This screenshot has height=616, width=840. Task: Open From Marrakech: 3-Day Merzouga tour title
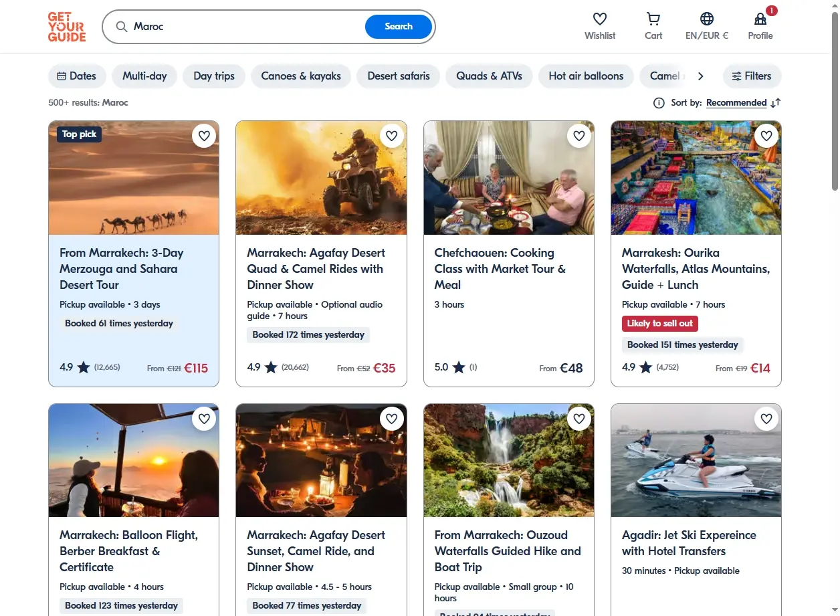tap(121, 269)
